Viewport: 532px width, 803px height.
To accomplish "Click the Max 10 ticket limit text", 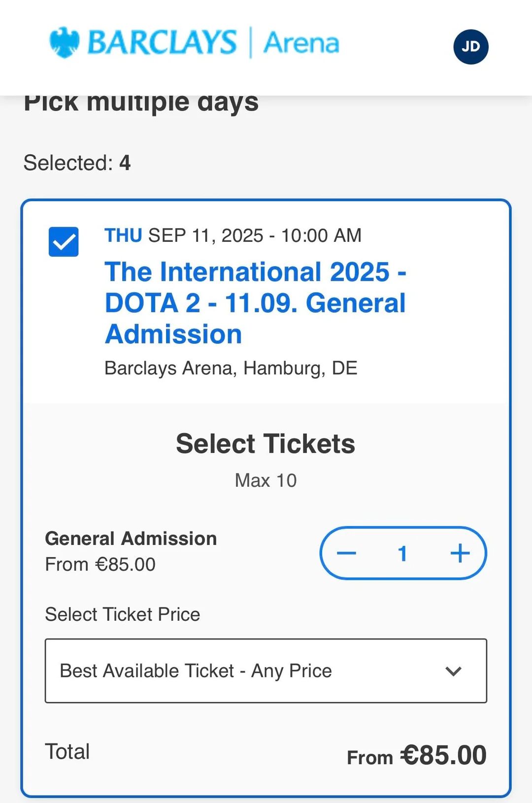I will pyautogui.click(x=266, y=480).
